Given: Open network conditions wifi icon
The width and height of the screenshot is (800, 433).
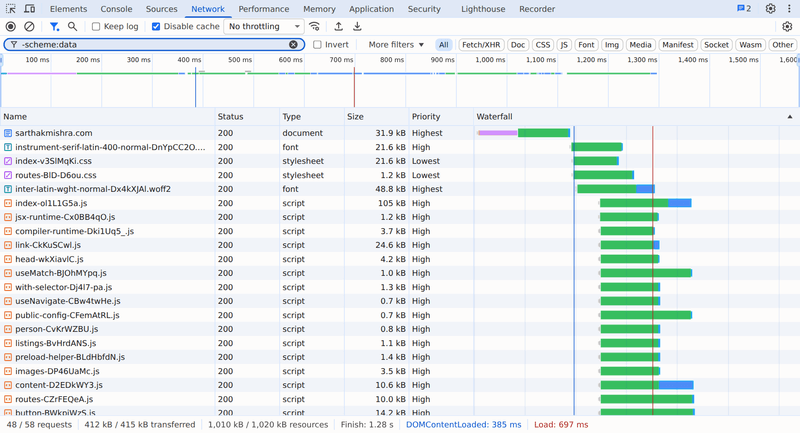Looking at the screenshot, I should pyautogui.click(x=315, y=27).
